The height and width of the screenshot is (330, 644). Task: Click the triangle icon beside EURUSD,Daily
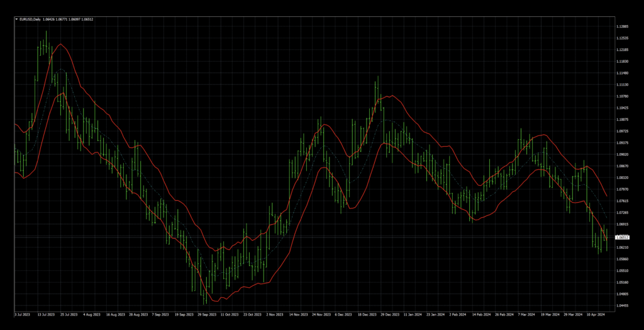16,20
